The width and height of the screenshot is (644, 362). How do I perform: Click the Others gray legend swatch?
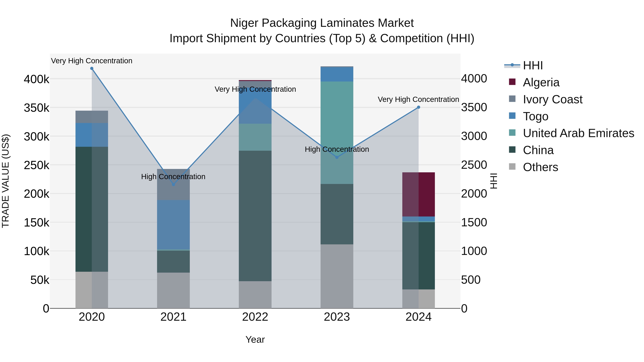point(512,166)
